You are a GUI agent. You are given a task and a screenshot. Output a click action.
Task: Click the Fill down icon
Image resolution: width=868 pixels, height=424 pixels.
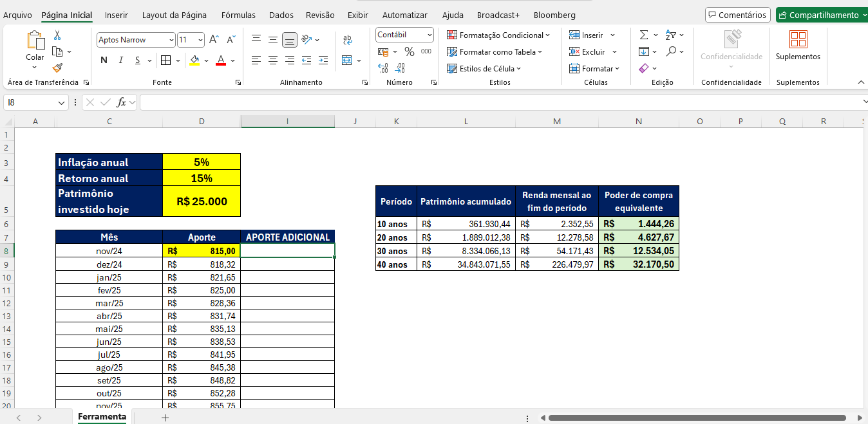pos(644,51)
